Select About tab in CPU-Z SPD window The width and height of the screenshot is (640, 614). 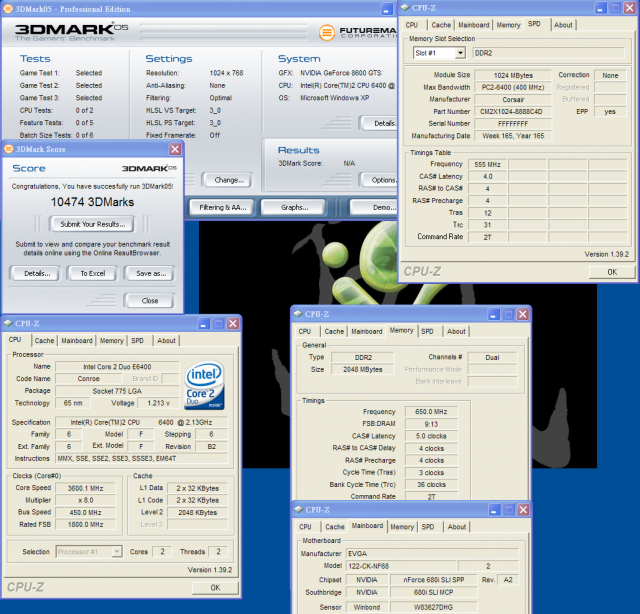[563, 25]
